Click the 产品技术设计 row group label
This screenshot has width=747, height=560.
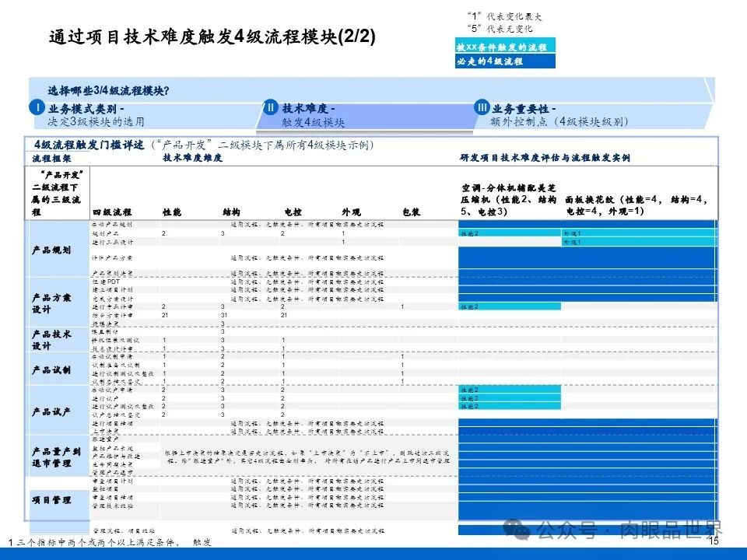point(51,340)
